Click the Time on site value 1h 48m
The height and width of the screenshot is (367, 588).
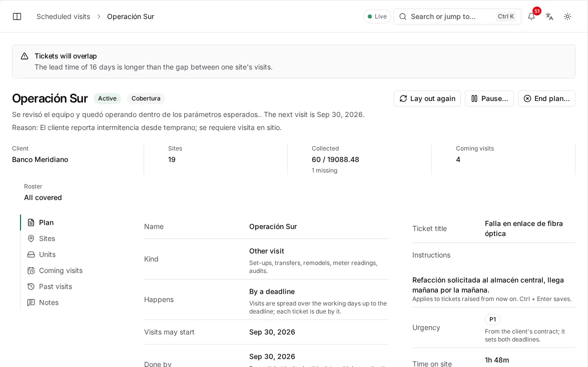[496, 360]
